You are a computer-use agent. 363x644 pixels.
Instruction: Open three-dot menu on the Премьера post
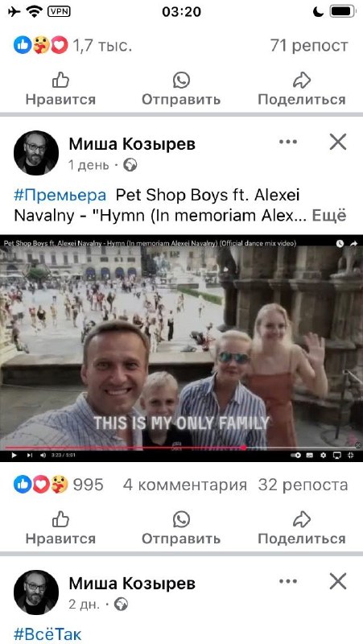[287, 142]
